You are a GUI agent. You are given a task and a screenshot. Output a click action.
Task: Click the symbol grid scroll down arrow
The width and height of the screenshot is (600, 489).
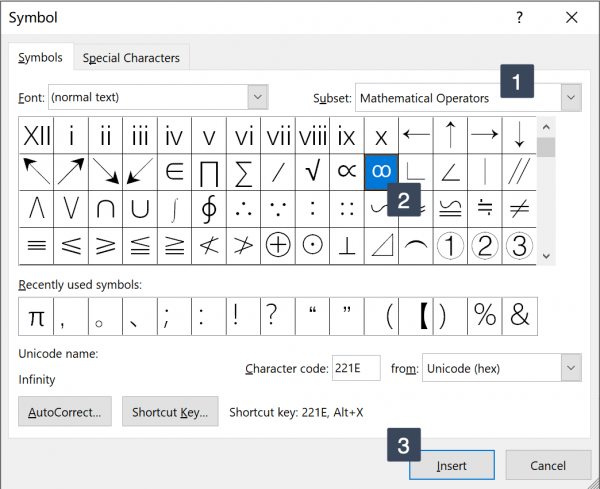tap(546, 256)
